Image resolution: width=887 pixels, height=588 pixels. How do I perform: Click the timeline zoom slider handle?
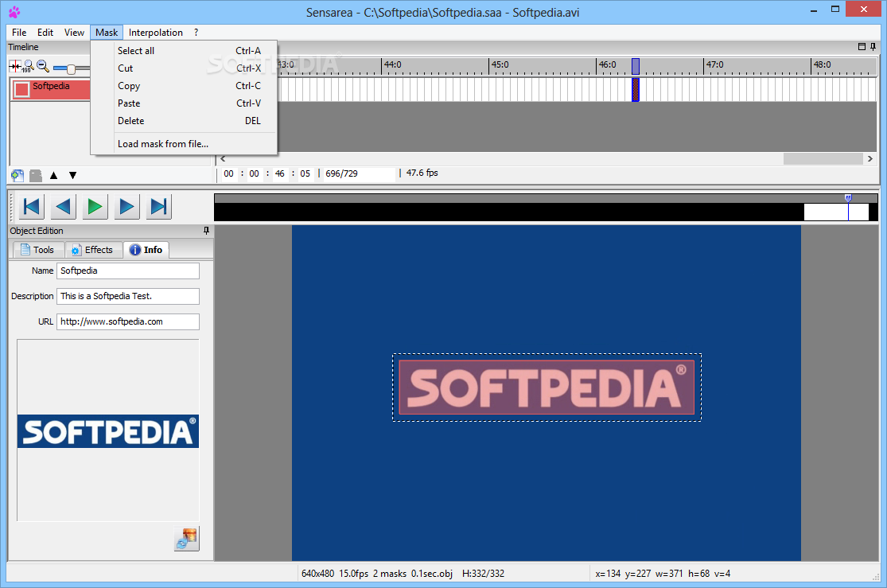click(x=71, y=68)
